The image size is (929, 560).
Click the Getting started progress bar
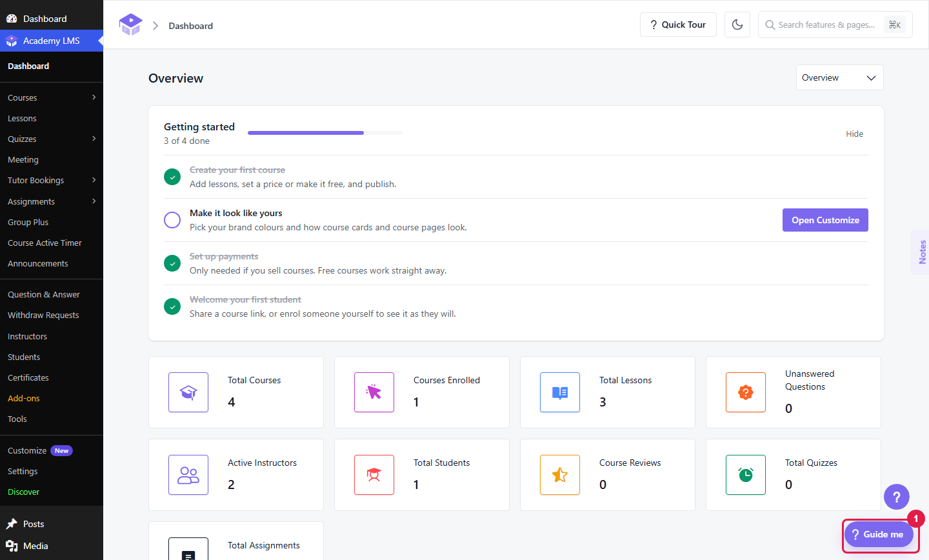325,133
